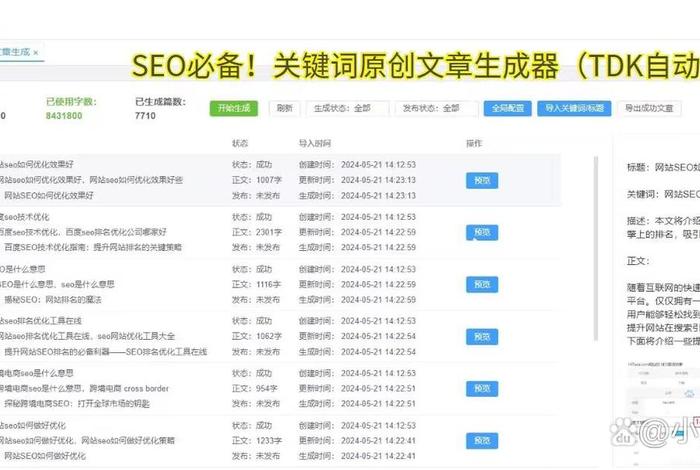Preview the article with 正文: 2301字

click(482, 233)
